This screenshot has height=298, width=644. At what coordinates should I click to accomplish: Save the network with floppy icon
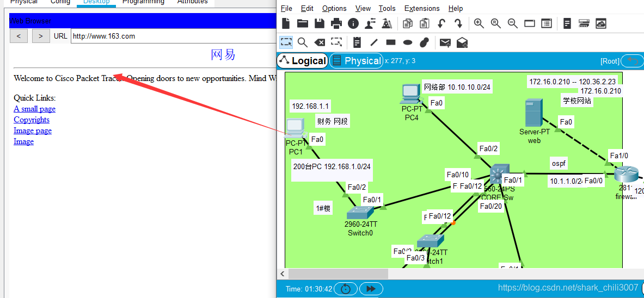(x=319, y=23)
